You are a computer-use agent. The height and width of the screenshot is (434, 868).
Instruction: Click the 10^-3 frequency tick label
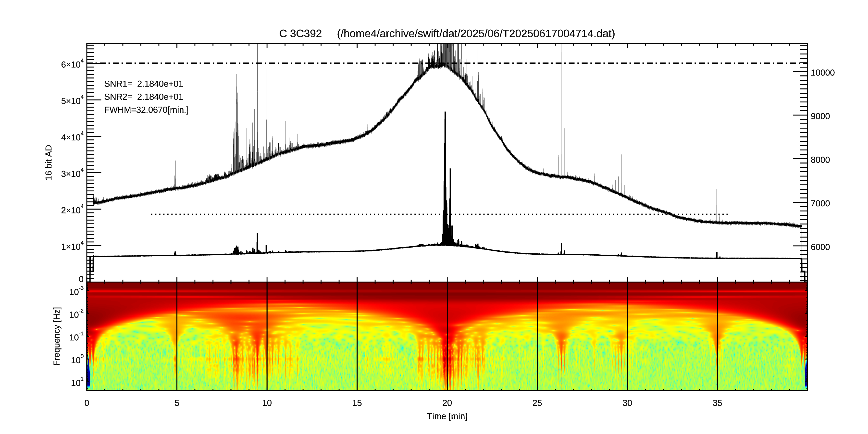[x=76, y=291]
